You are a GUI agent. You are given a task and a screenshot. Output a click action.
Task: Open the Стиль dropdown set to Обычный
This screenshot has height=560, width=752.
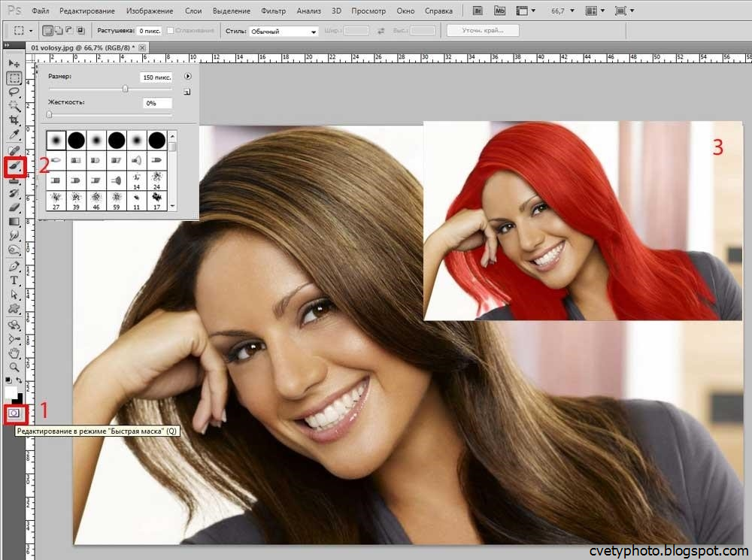point(284,31)
